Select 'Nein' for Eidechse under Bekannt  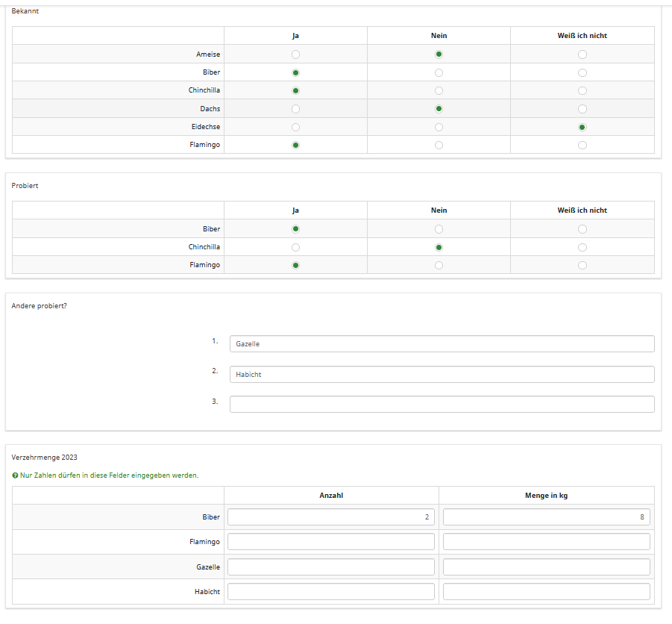pyautogui.click(x=439, y=127)
